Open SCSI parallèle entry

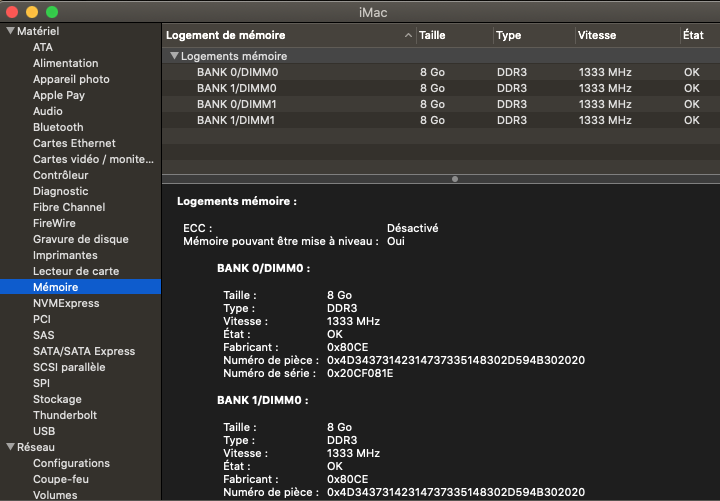[x=69, y=367]
